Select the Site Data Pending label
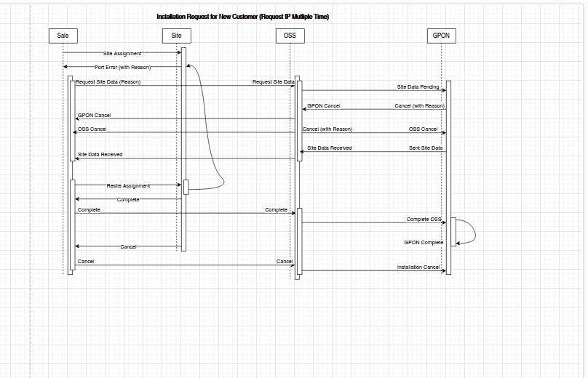The image size is (588, 378). point(418,87)
